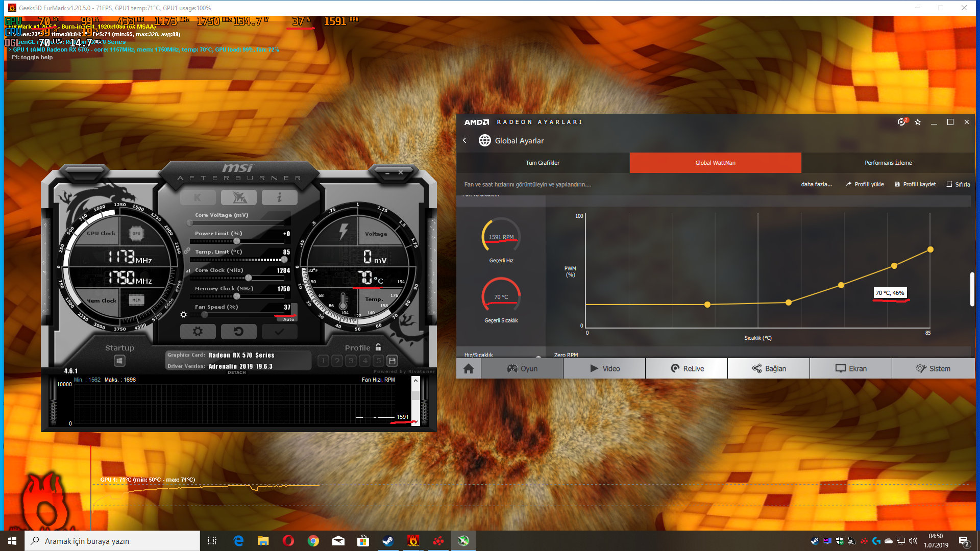This screenshot has width=980, height=551.
Task: Toggle the Profile lock icon in Afterburner
Action: tap(378, 347)
